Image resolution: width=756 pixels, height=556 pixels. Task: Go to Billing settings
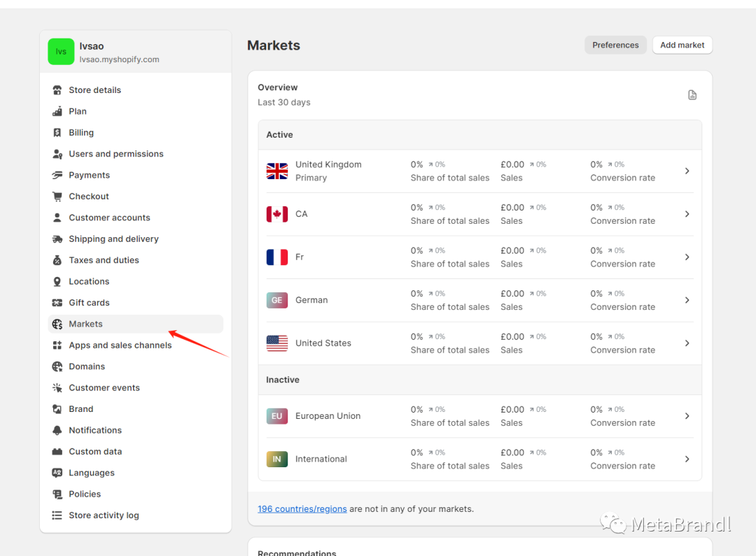(x=136, y=132)
